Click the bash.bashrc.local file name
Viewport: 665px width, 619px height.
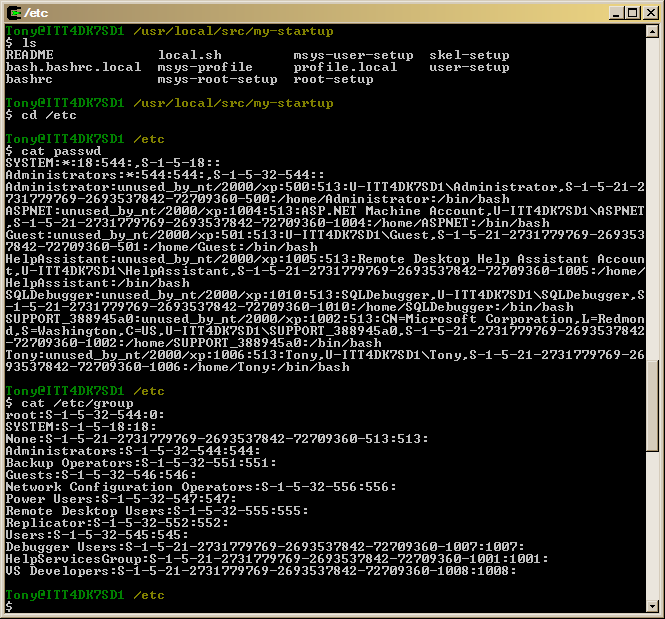click(x=73, y=67)
